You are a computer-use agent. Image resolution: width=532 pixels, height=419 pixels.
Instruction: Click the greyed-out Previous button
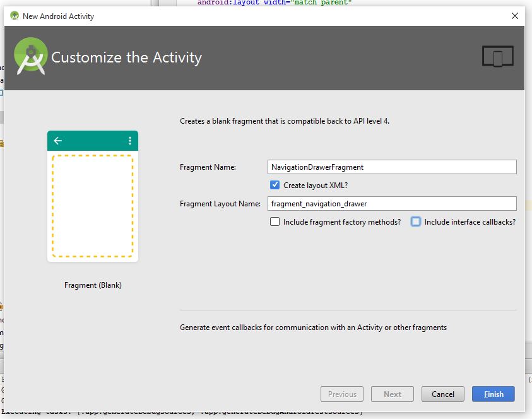point(342,394)
